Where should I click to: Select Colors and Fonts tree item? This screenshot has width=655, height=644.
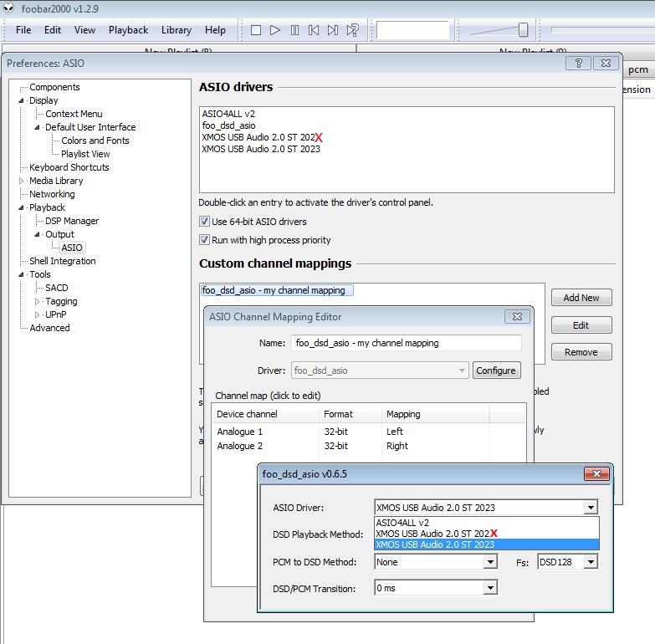(95, 141)
